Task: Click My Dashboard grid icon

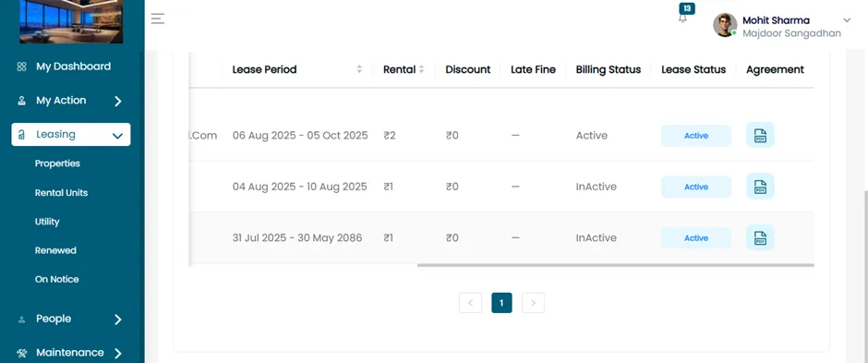Action: (21, 67)
